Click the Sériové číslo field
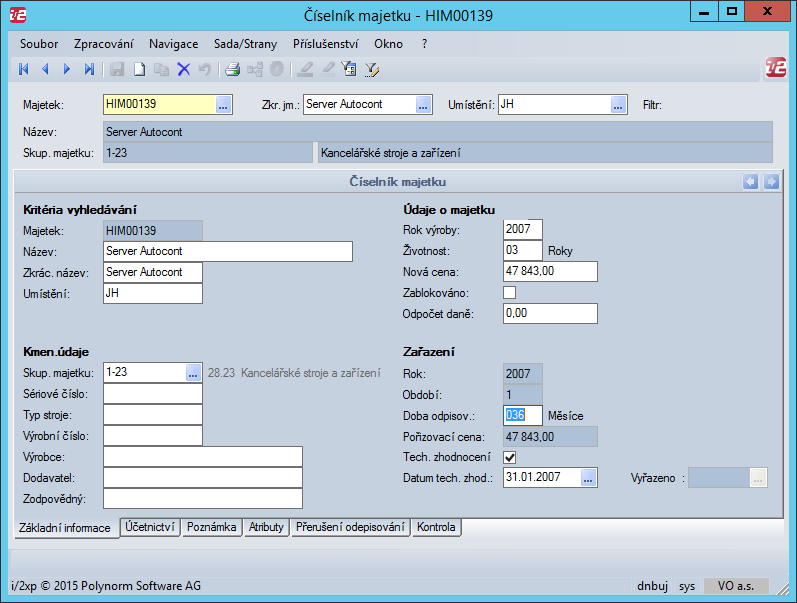Viewport: 797px width, 603px height. pyautogui.click(x=152, y=394)
